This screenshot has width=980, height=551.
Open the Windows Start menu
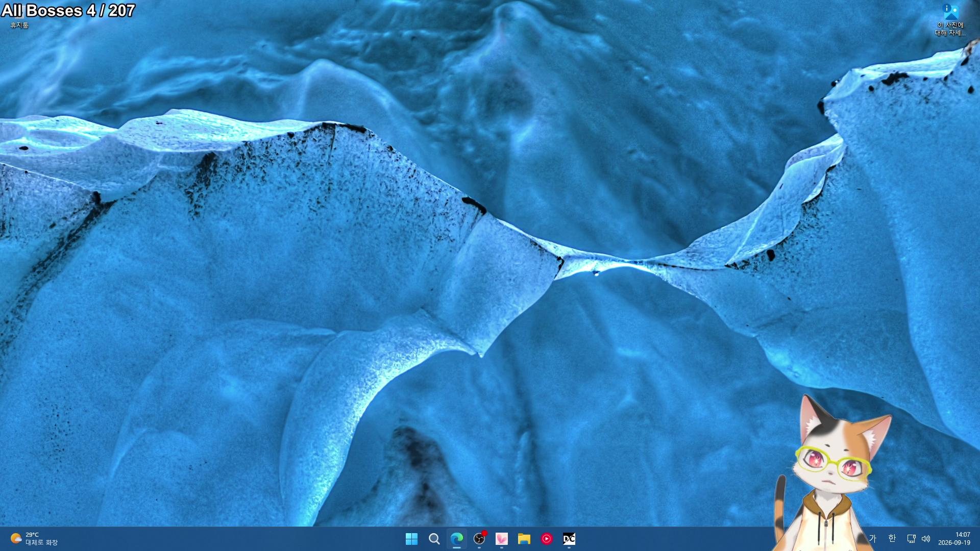point(411,539)
